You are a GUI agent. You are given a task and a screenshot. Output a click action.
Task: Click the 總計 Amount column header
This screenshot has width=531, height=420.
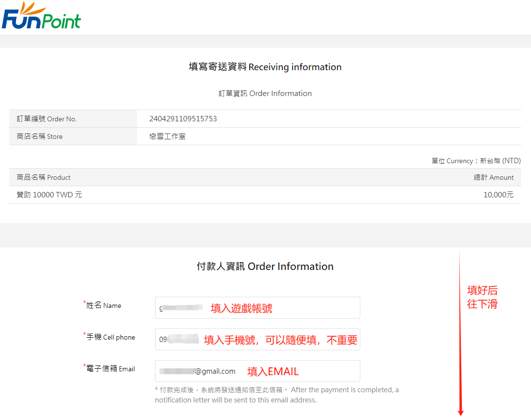point(493,177)
